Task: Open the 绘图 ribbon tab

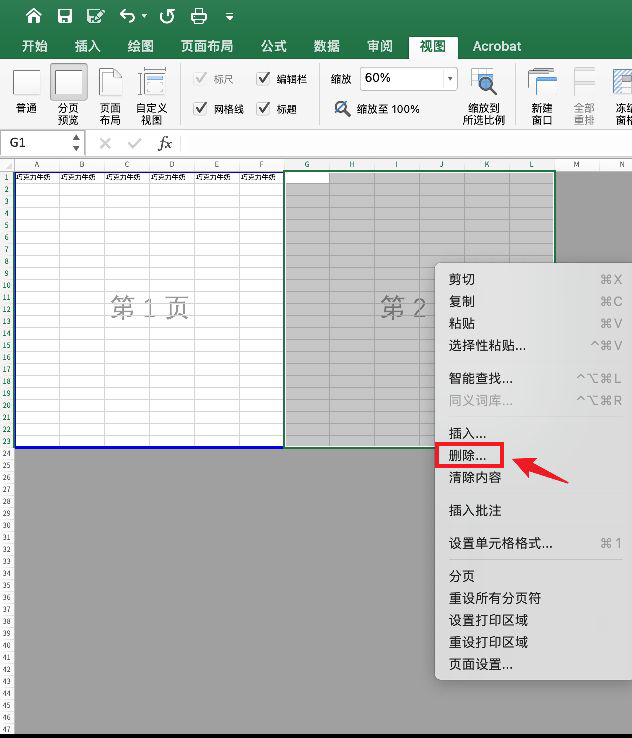Action: click(x=141, y=46)
